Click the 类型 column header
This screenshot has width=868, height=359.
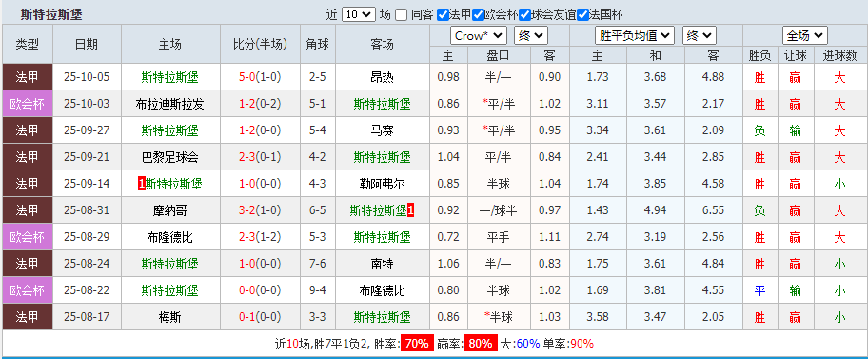pos(27,45)
